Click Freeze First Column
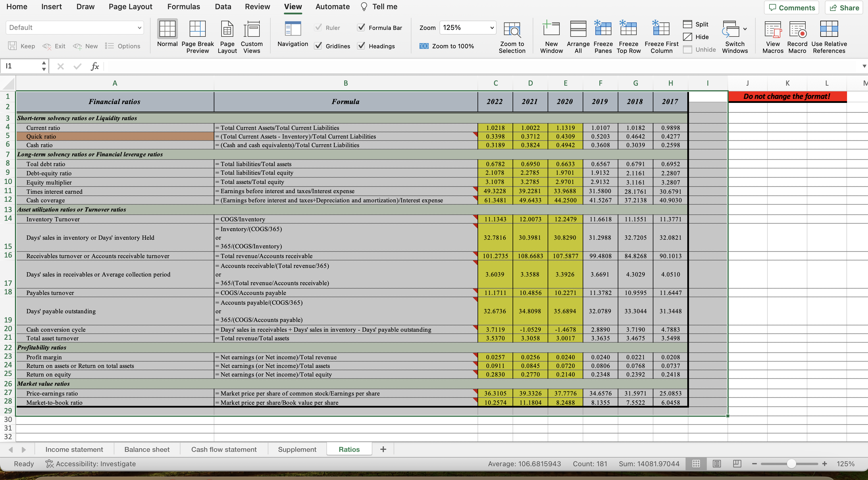 pos(661,37)
